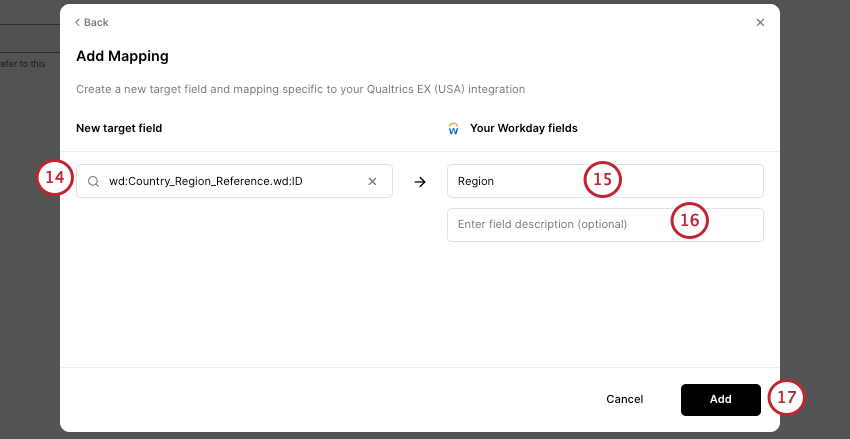Click the step 16 marker badge
Viewport: 850px width, 439px height.
[689, 222]
